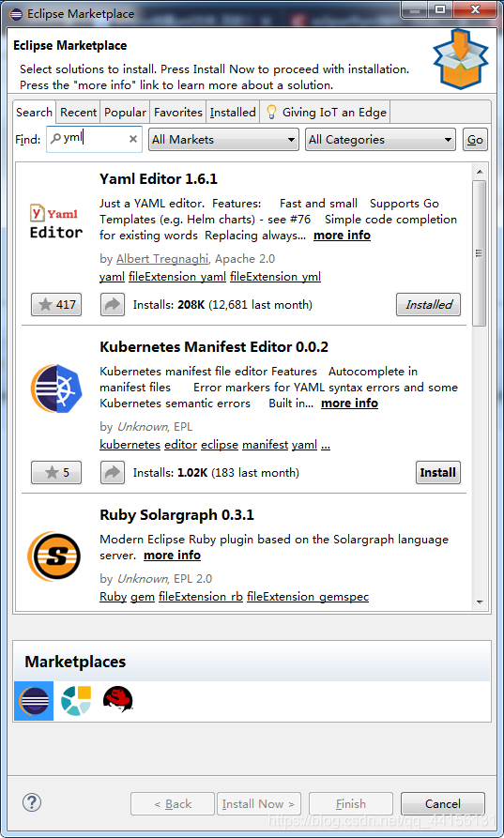Share the Yaml Editor solution
The width and height of the screenshot is (504, 838).
[113, 305]
